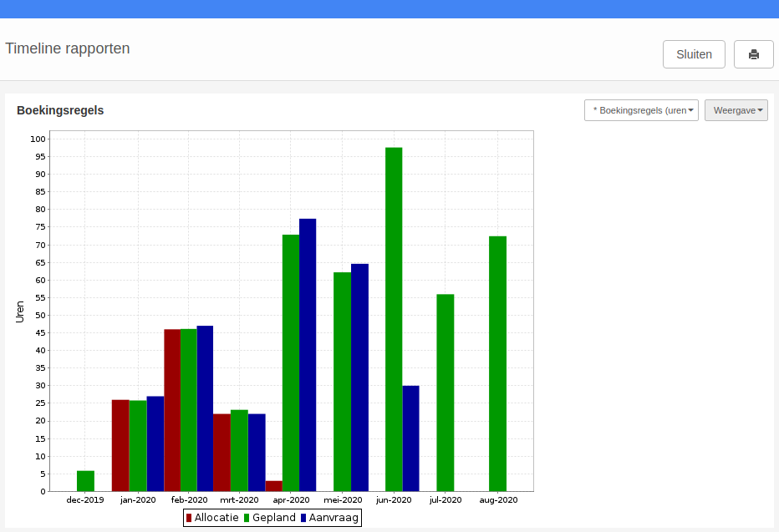Screen dimensions: 779x532
Task: Click the 100 value on the y-axis
Action: (x=38, y=139)
